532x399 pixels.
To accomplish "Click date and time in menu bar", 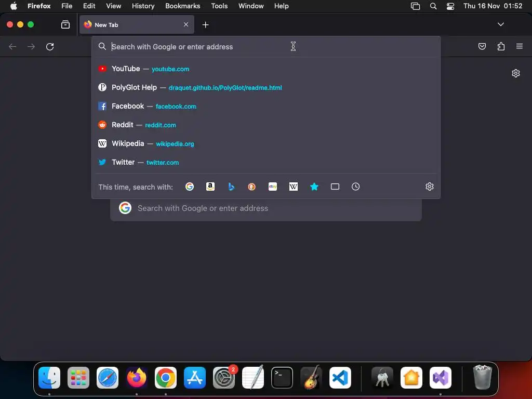I will click(x=493, y=6).
